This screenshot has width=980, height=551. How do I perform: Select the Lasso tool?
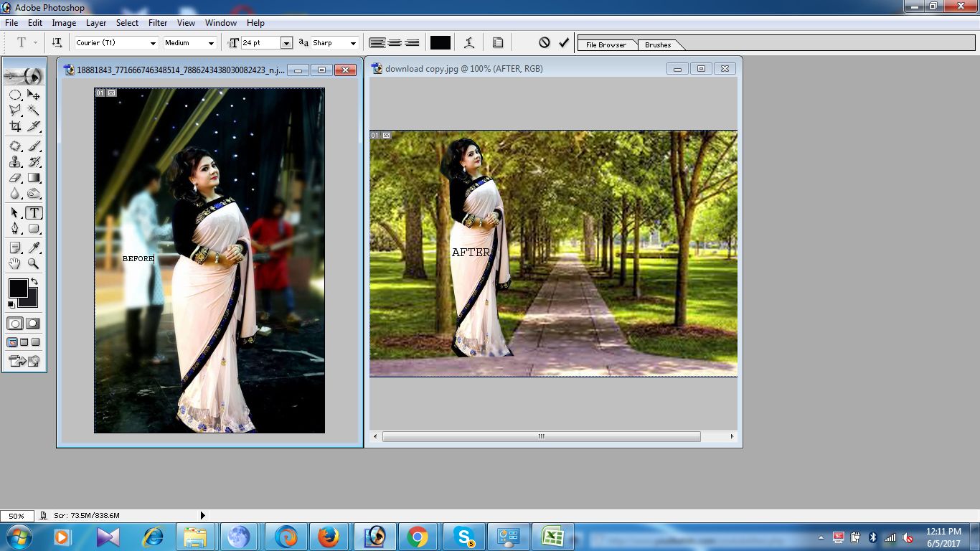point(15,110)
